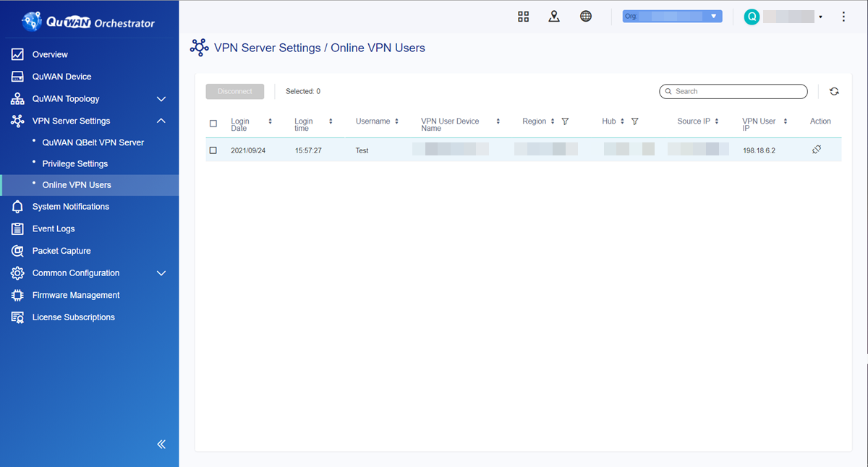This screenshot has width=868, height=467.
Task: Filter the Region column
Action: (x=565, y=121)
